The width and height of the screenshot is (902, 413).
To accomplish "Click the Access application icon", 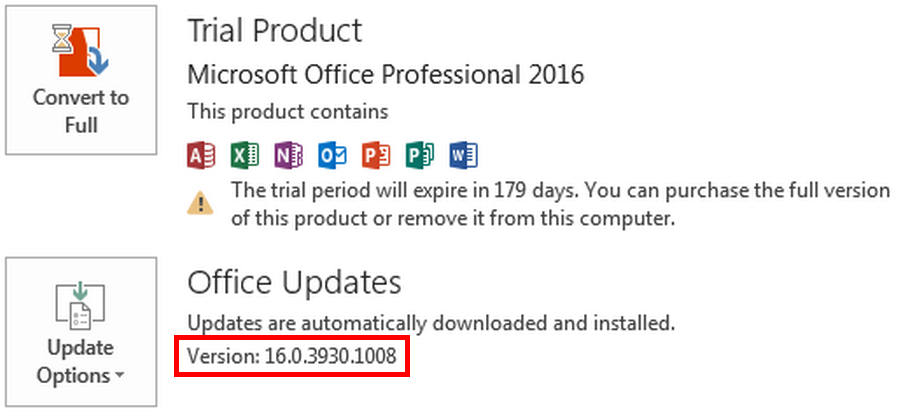I will pos(201,155).
